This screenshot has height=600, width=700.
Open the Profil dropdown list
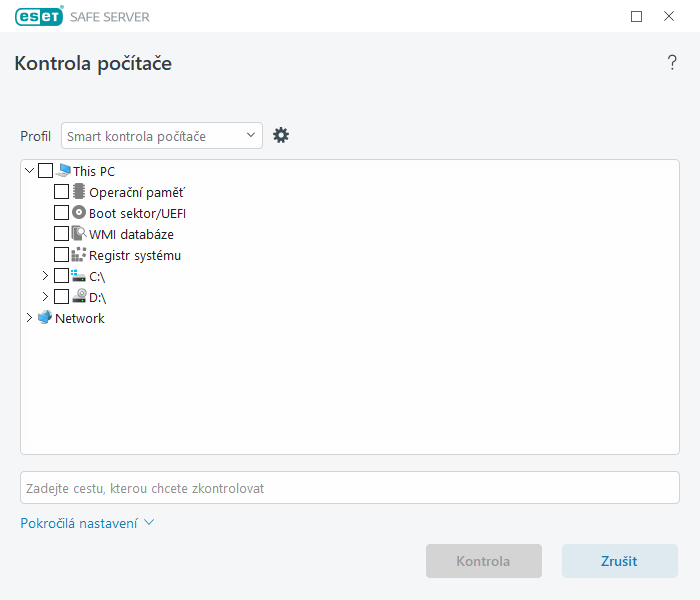coord(162,136)
